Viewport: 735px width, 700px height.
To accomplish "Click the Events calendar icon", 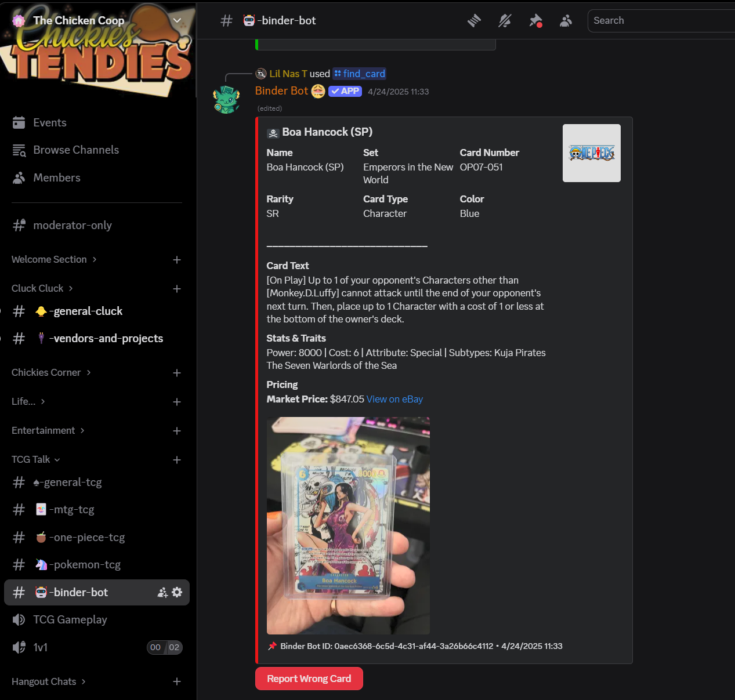I will (19, 123).
